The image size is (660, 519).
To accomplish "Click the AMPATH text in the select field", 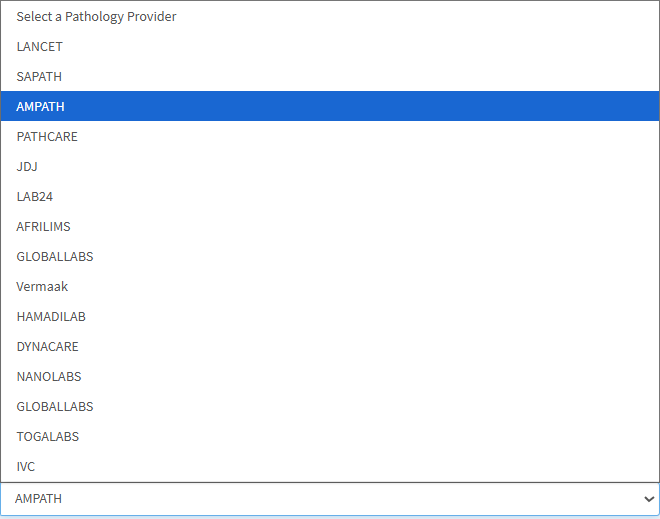I will tap(39, 498).
